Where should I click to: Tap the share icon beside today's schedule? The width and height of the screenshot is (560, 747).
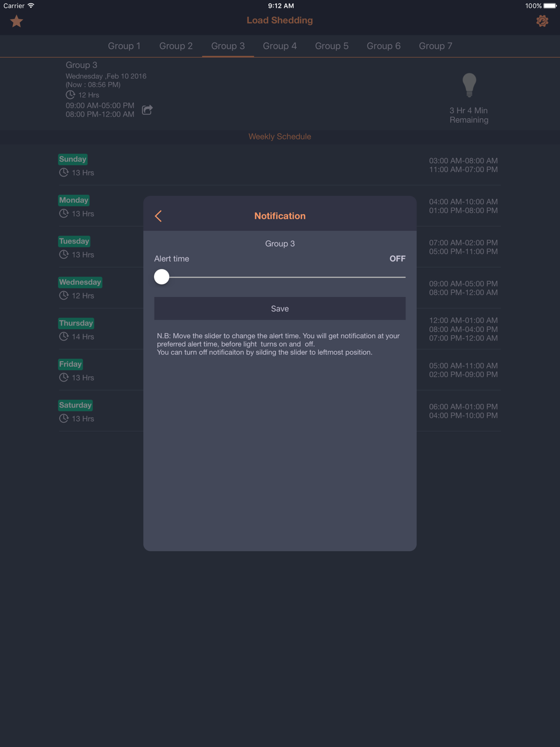click(147, 110)
